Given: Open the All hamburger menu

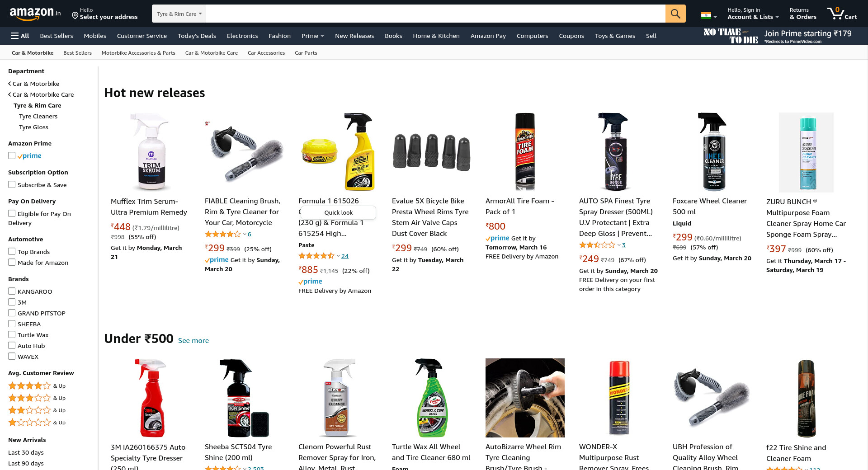Looking at the screenshot, I should point(20,36).
